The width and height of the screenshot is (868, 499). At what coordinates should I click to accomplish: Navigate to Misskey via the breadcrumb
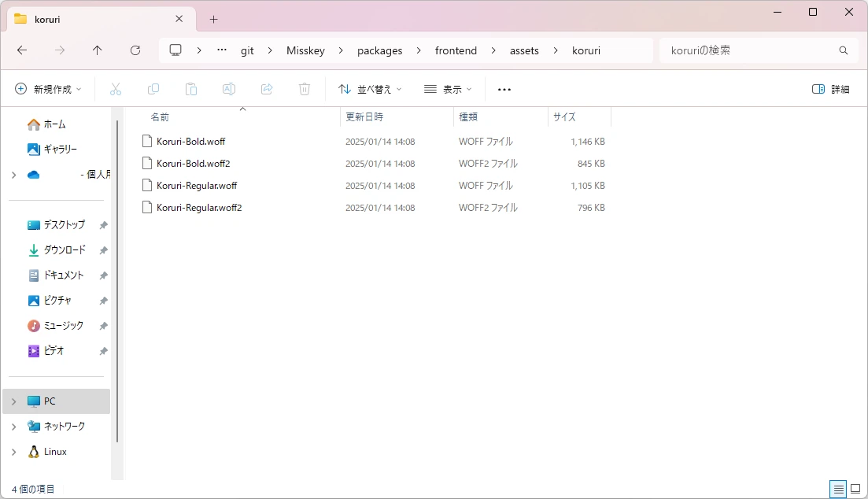click(x=305, y=50)
